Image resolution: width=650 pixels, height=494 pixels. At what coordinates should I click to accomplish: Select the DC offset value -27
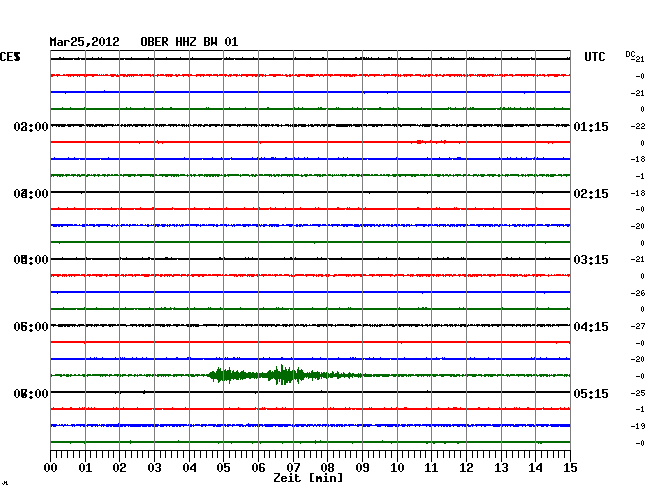(x=638, y=327)
